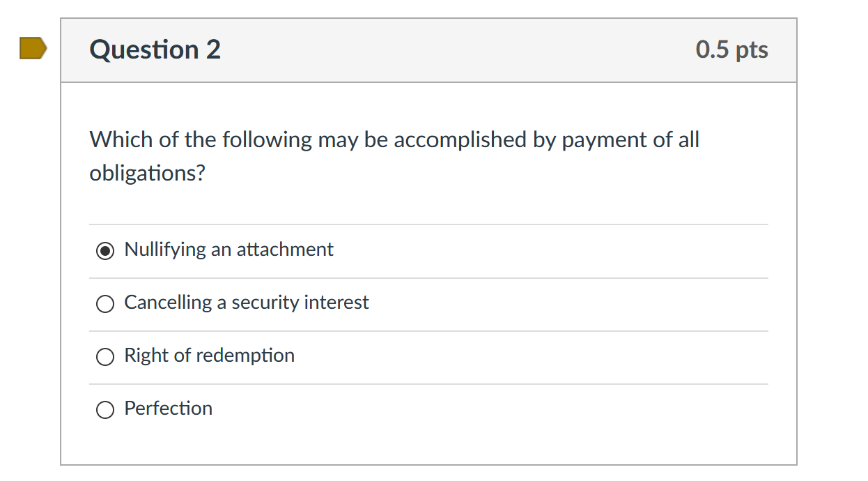Select the Perfection answer choice
The width and height of the screenshot is (868, 481).
[104, 409]
